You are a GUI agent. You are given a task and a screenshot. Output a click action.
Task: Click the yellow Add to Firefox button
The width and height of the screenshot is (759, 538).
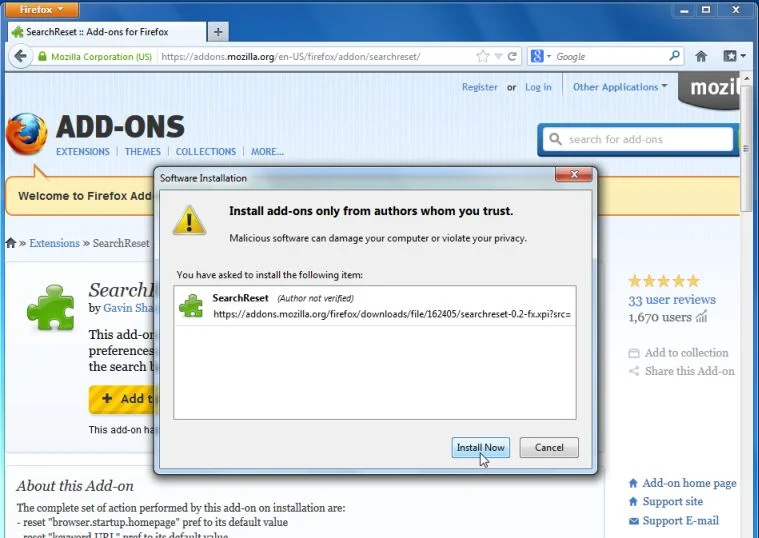point(121,399)
